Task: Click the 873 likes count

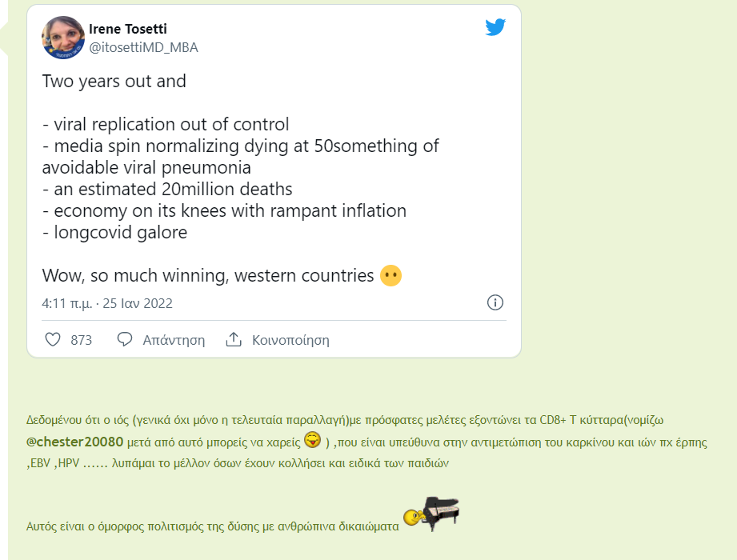Action: point(82,340)
